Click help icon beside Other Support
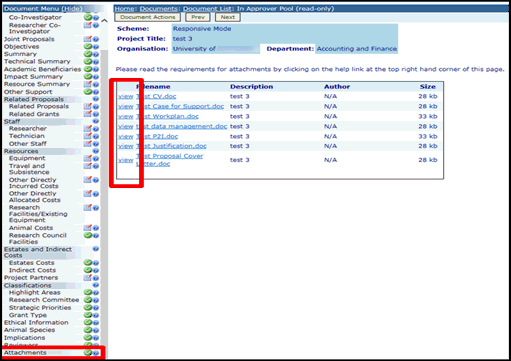Screen dimensions: 511x361 tap(96, 92)
